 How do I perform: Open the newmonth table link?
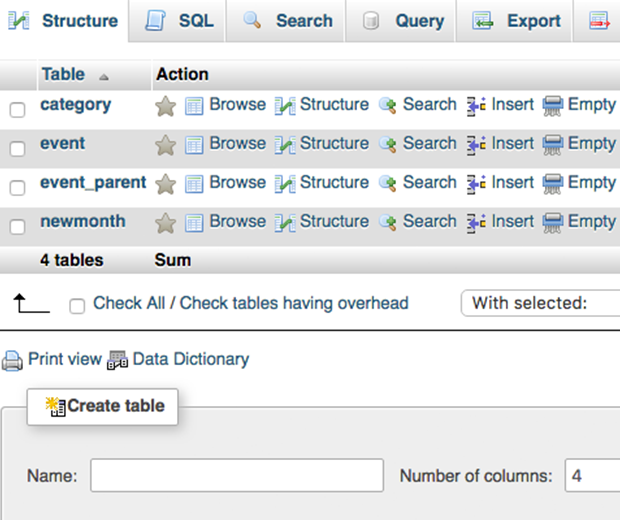tap(82, 221)
